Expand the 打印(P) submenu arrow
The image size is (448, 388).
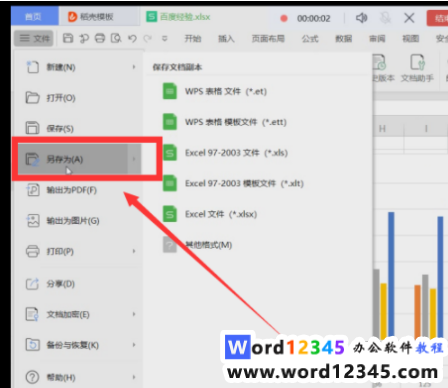click(x=134, y=251)
